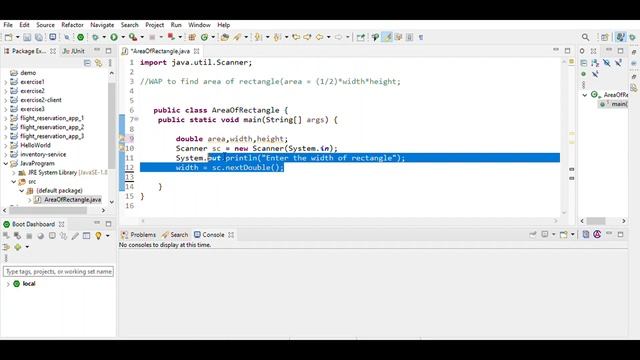Expand the JRE System Library node
Image resolution: width=640 pixels, height=360 pixels.
point(13,173)
